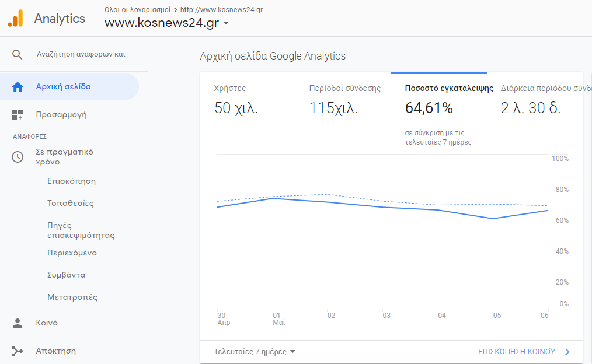Viewport: 592px width, 364px height.
Task: Click into the Αναζήτηση αναφορών search field
Action: pos(81,54)
